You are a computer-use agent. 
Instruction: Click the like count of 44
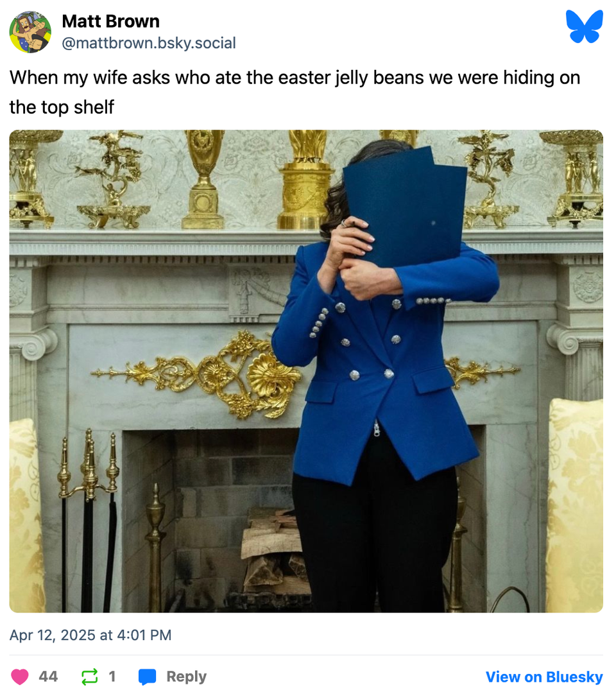coord(48,676)
